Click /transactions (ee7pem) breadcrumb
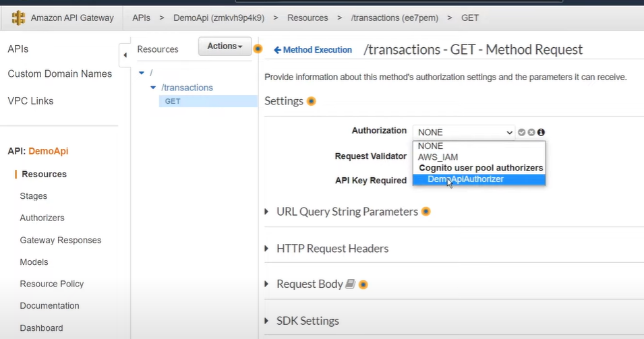The height and width of the screenshot is (339, 644). pos(394,18)
